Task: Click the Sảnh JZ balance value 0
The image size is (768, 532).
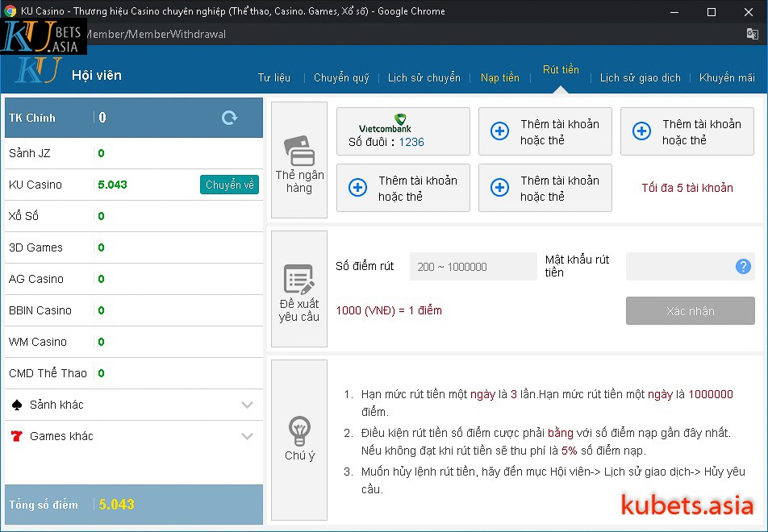Action: (102, 153)
